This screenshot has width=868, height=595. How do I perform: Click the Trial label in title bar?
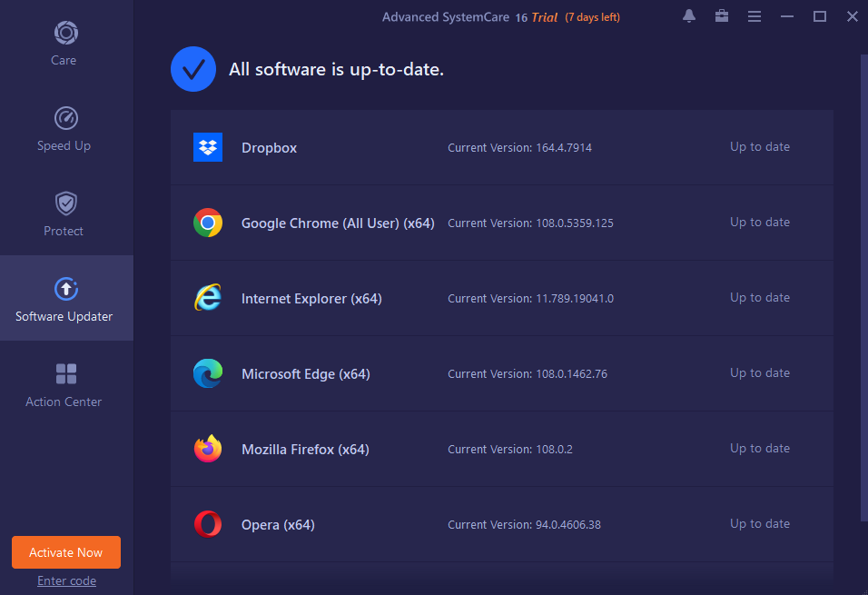coord(544,17)
